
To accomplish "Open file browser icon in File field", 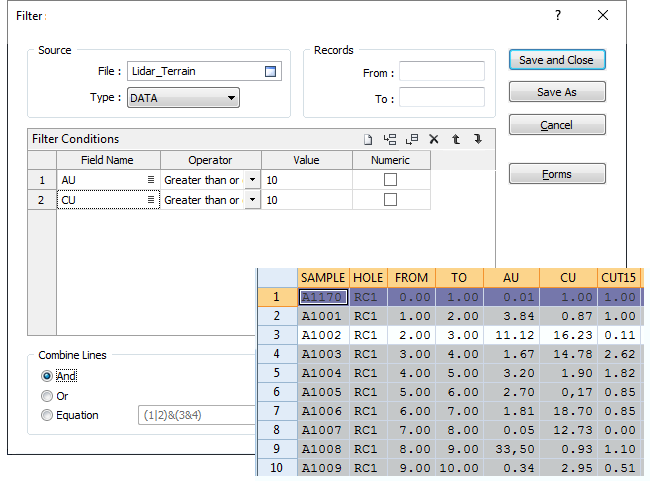I will click(270, 71).
